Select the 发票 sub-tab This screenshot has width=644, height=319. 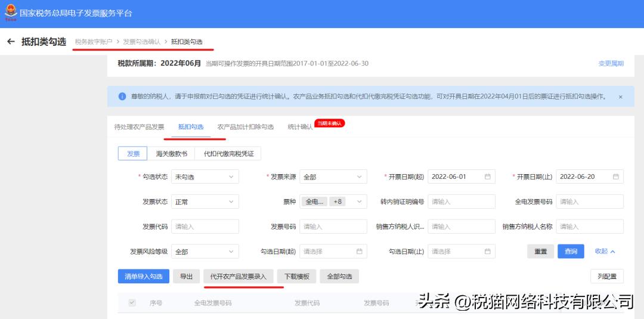[x=133, y=154]
